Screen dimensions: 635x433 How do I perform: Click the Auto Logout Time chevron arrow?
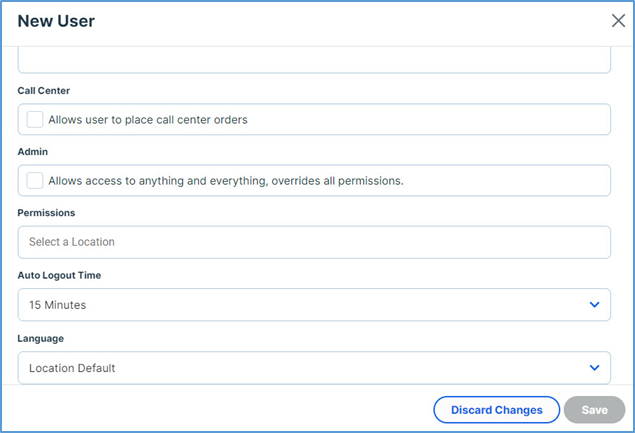click(x=594, y=304)
